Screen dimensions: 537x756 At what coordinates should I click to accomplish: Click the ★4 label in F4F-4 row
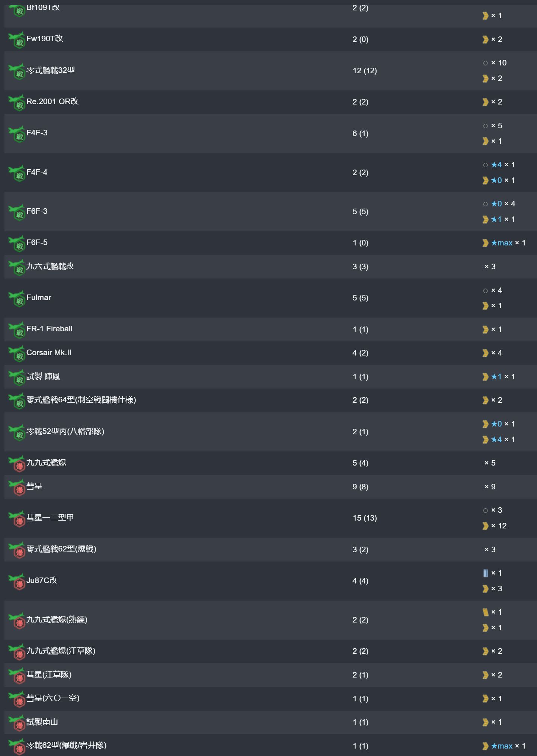[496, 165]
